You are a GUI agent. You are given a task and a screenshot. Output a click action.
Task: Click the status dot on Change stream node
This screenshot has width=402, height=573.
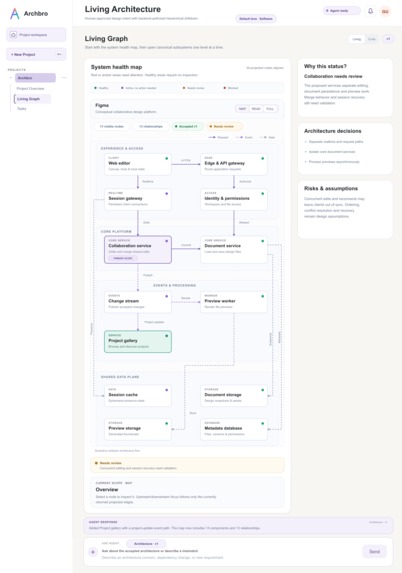point(167,296)
